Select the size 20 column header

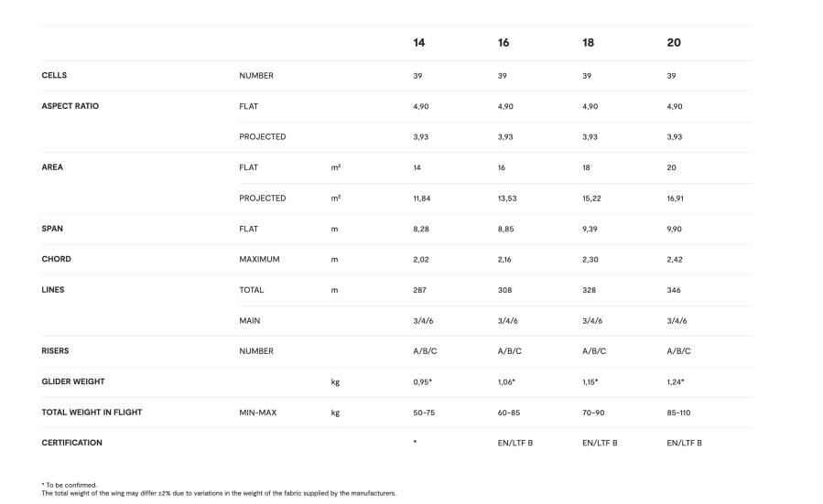(x=674, y=43)
